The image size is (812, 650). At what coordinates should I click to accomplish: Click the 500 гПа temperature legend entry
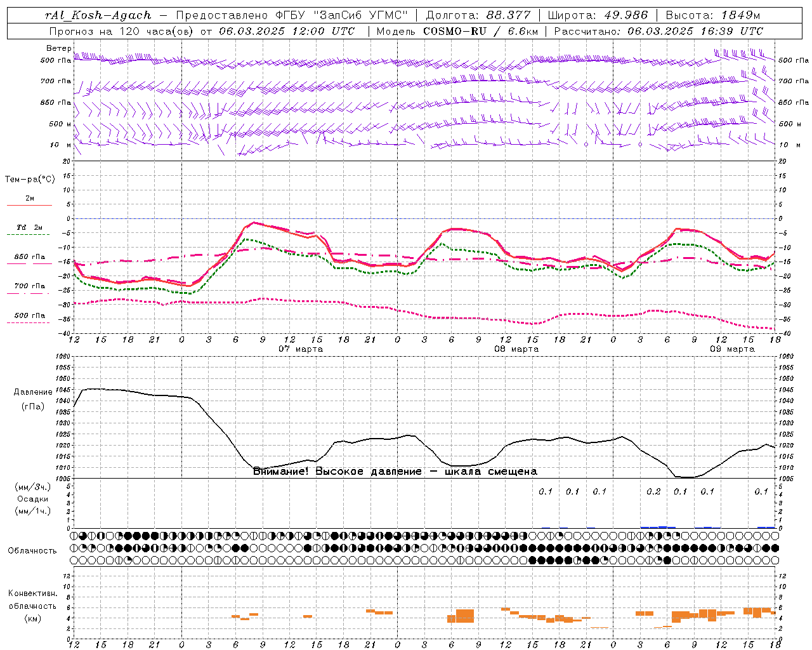[x=30, y=315]
